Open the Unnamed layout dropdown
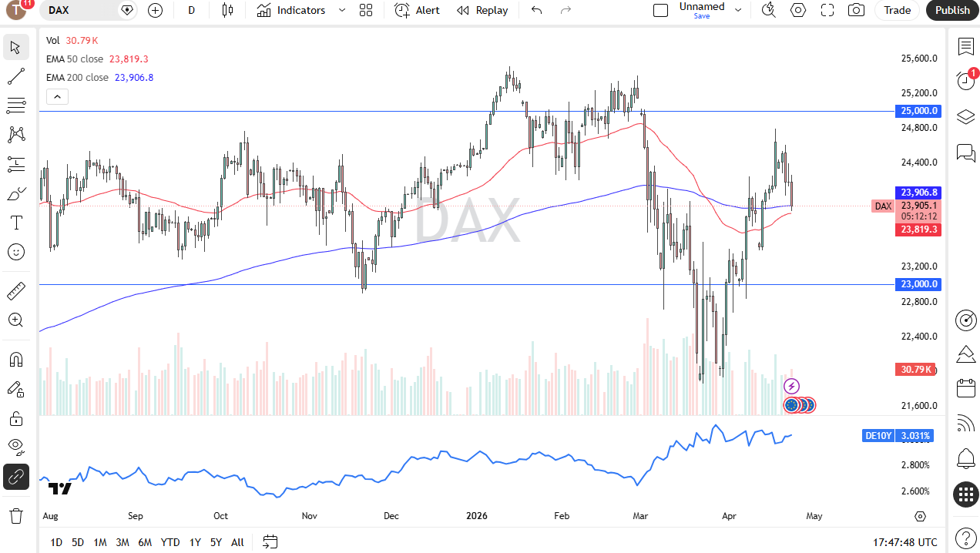The height and width of the screenshot is (553, 980). tap(737, 10)
